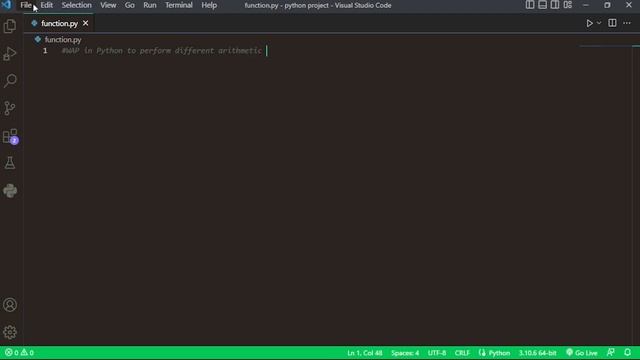
Task: Click the minimap at editor right
Action: coord(606,46)
